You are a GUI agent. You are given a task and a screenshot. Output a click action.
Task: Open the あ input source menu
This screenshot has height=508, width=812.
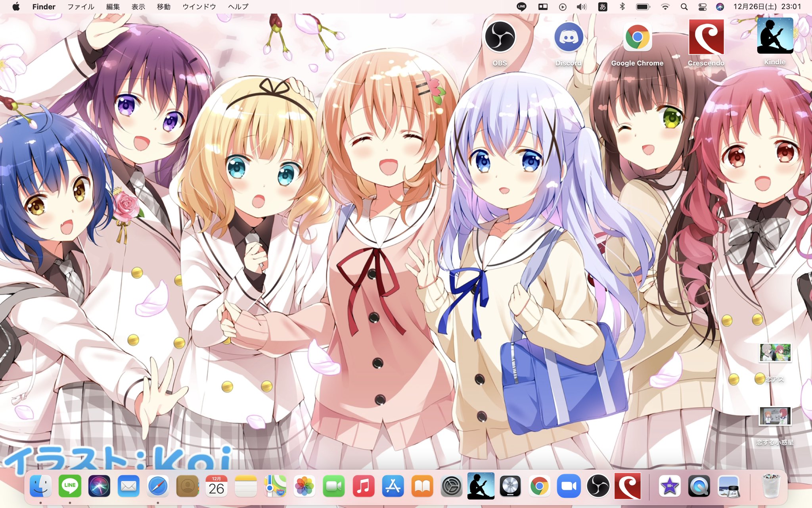[603, 6]
